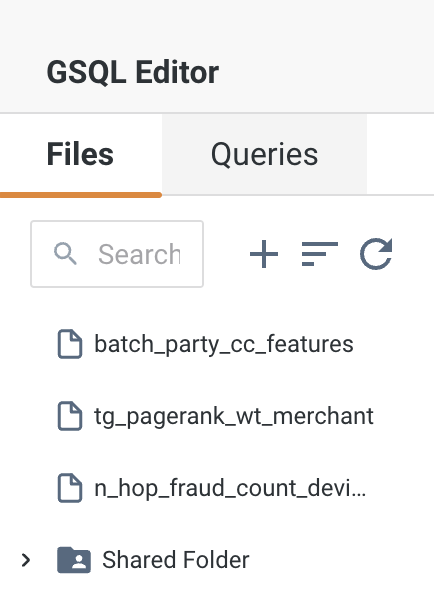The height and width of the screenshot is (600, 434).
Task: Expand the Shared Folder chevron
Action: coord(26,560)
